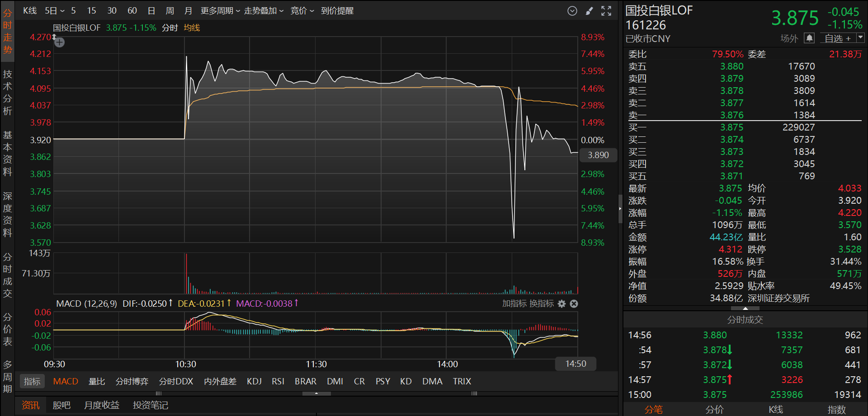The image size is (868, 416).
Task: Expand the 更多周期 dropdown
Action: 220,11
